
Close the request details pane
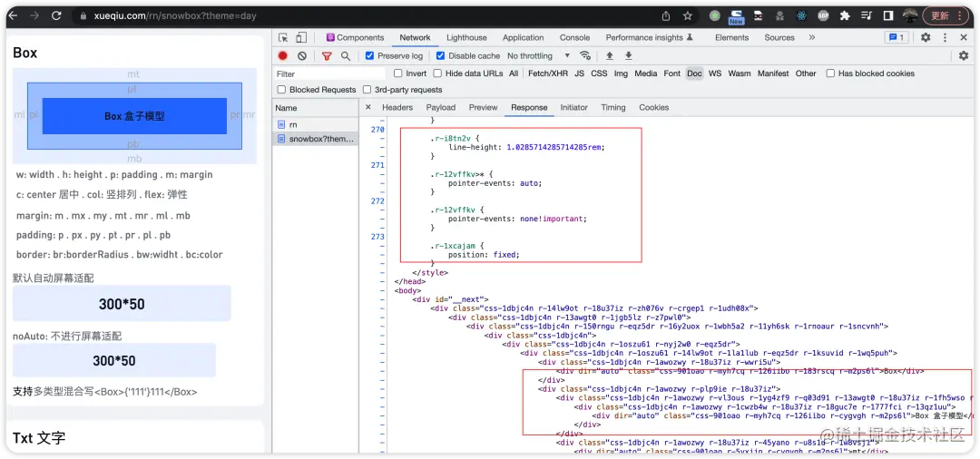tap(368, 107)
